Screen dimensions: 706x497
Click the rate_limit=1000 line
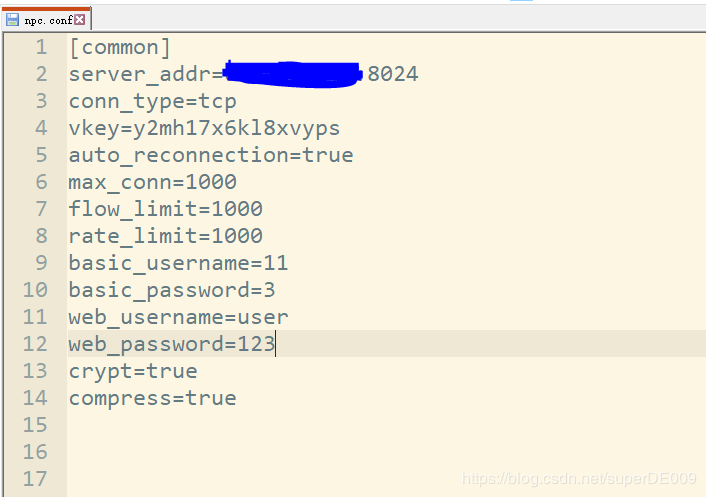pos(165,236)
